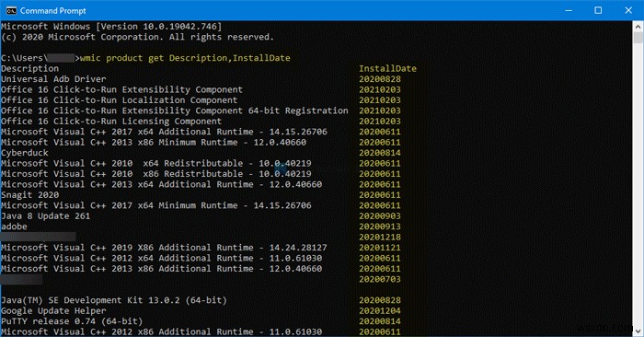Click the 'InstallDate' column header
This screenshot has height=337, width=644.
tap(387, 69)
